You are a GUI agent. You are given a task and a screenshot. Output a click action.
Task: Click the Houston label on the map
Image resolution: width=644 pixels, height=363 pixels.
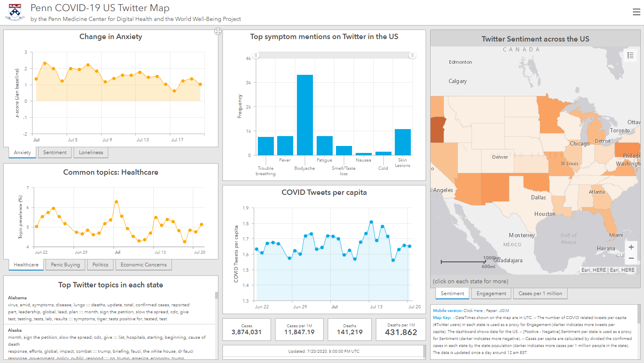545,214
